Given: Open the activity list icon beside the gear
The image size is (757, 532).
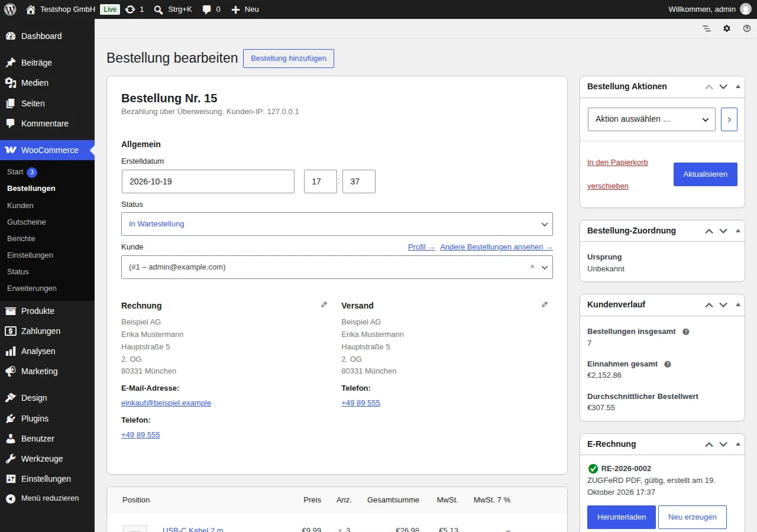Looking at the screenshot, I should pyautogui.click(x=707, y=28).
